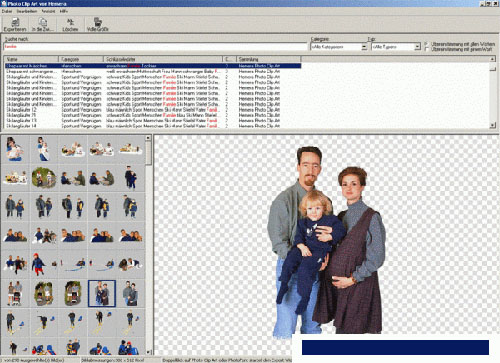Select the first mother-and-baby thumbnail
This screenshot has width=500, height=363.
click(15, 149)
